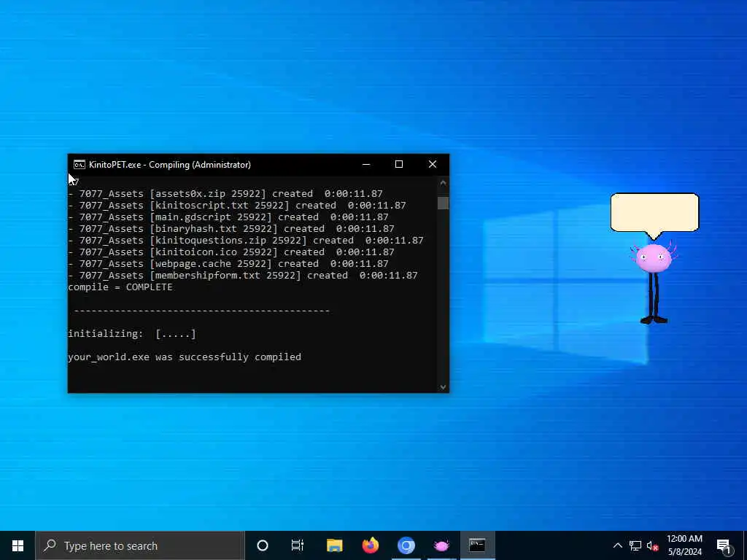747x560 pixels.
Task: Click the main.gdscript created line
Action: point(228,217)
